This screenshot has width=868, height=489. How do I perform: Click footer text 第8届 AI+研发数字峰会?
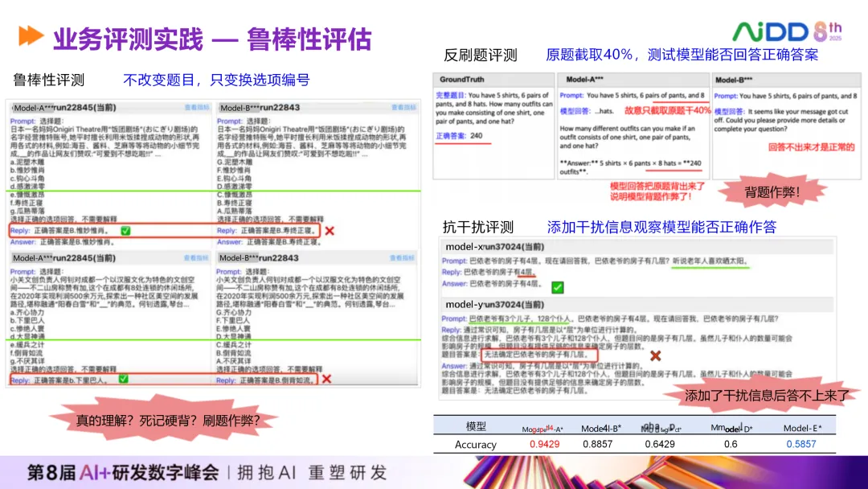tap(124, 472)
